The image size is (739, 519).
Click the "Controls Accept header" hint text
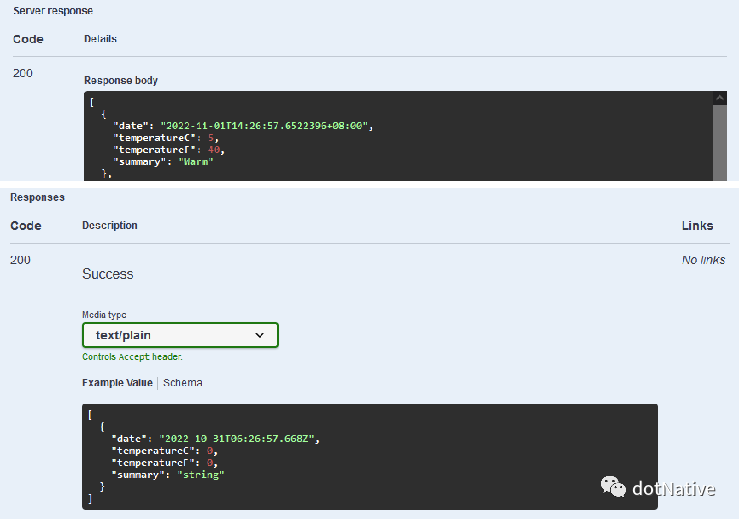tap(132, 357)
